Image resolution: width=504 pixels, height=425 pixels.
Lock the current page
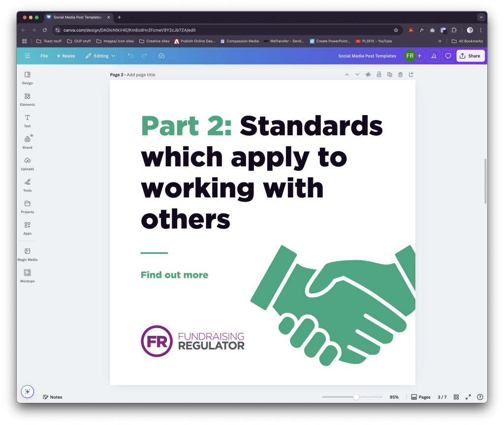(x=378, y=74)
